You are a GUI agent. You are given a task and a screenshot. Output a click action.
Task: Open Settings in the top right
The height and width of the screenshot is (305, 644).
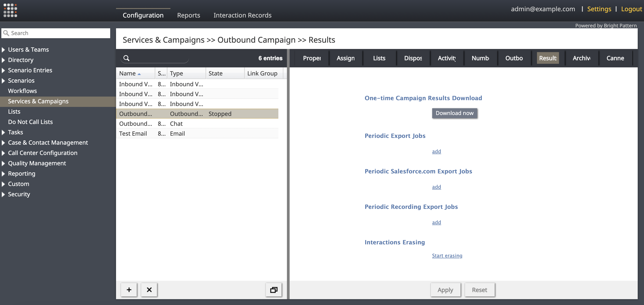coord(599,9)
